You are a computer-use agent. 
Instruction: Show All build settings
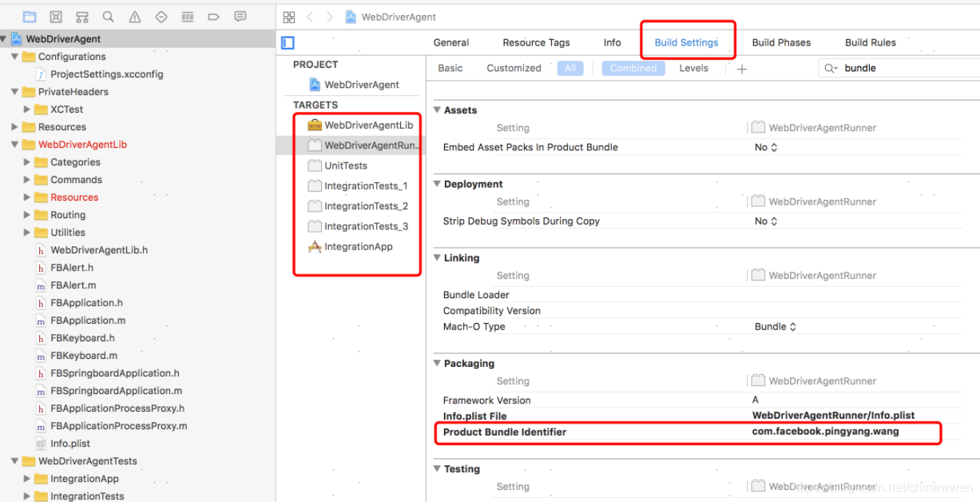tap(570, 69)
